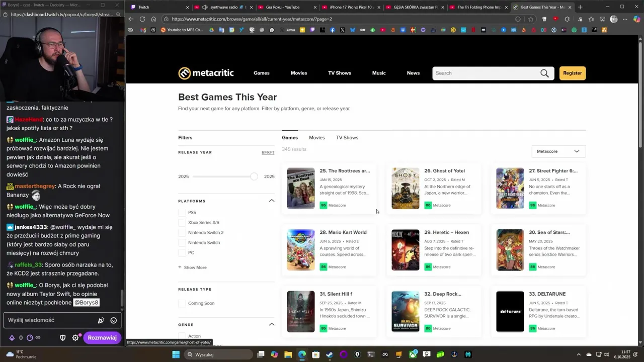The width and height of the screenshot is (644, 362).
Task: Go back with the browser back arrow
Action: click(131, 19)
